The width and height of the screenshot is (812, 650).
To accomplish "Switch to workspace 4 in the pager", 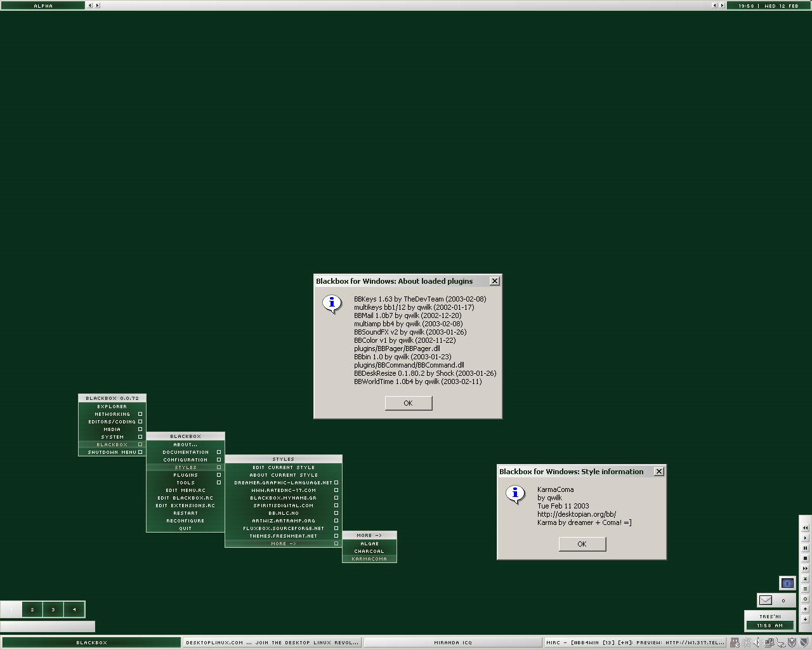I will [74, 609].
